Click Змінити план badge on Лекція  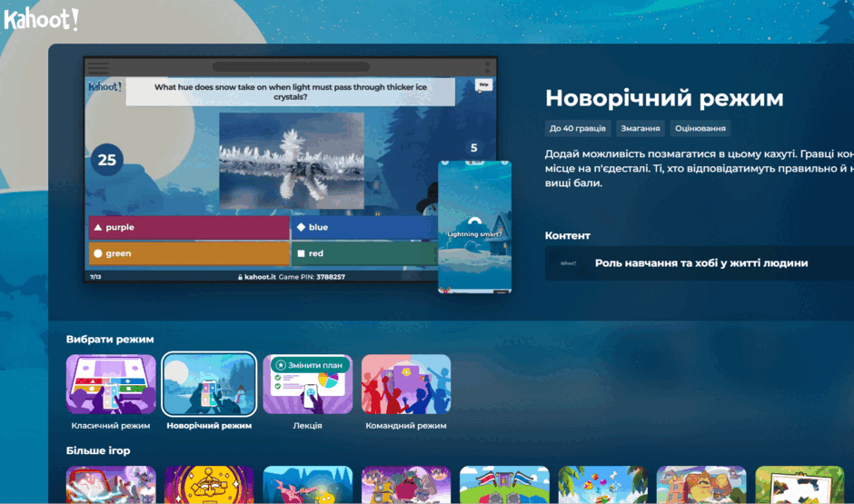click(310, 365)
